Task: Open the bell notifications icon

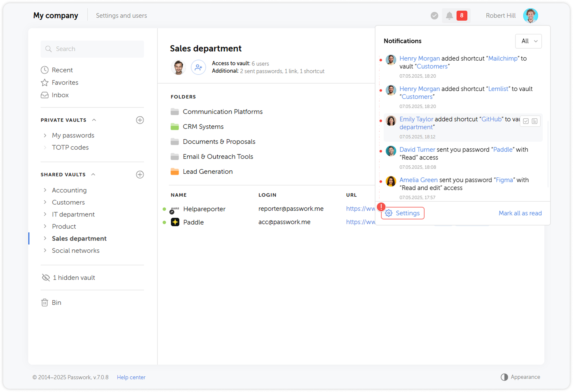Action: 449,15
